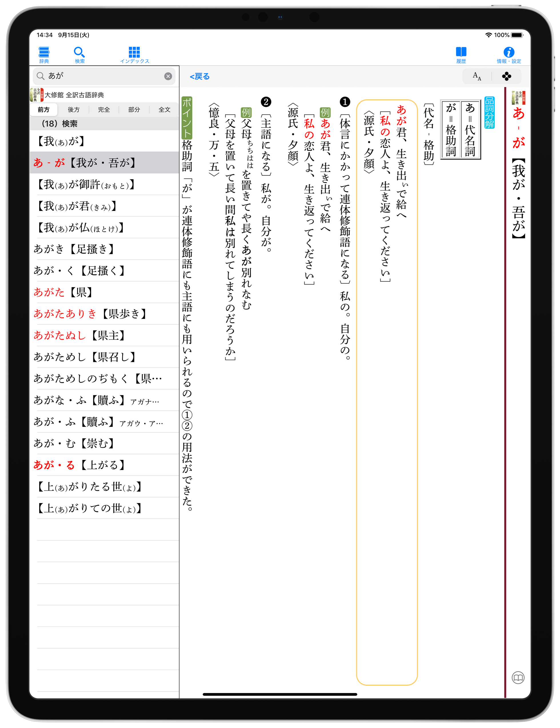Select the 完全 exact-match tab
Image resolution: width=560 pixels, height=728 pixels.
(x=104, y=110)
